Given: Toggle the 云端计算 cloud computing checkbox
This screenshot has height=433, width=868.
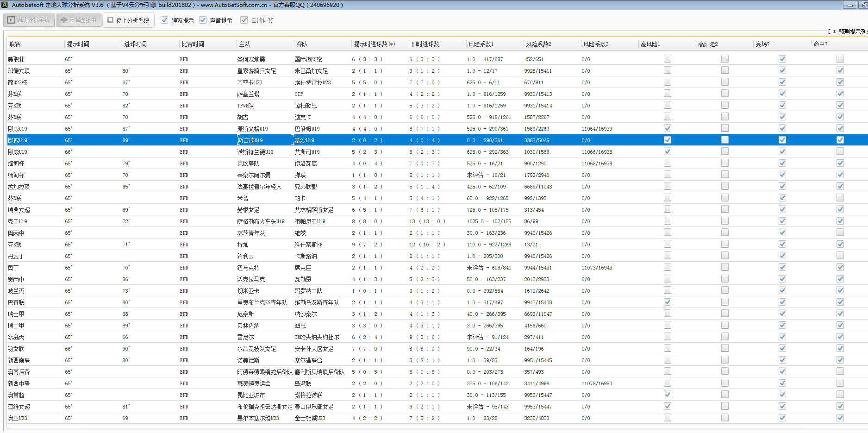Looking at the screenshot, I should (244, 20).
